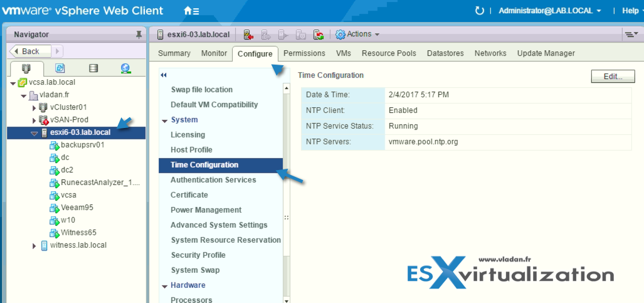Viewport: 644px width, 303px height.
Task: Select the dc2 virtual machine
Action: [67, 170]
